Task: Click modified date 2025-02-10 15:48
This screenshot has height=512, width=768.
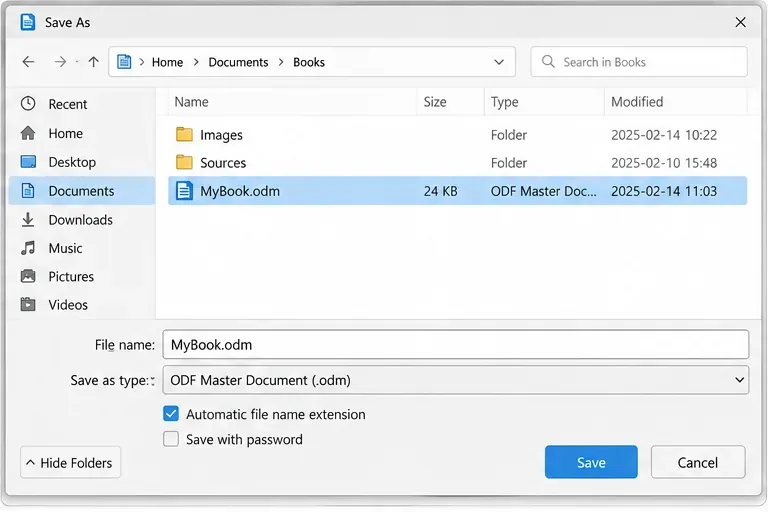Action: (664, 163)
